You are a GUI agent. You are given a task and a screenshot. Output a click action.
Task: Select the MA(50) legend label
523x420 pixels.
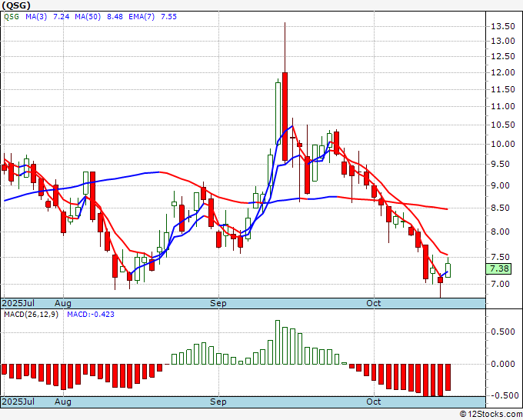(x=88, y=17)
